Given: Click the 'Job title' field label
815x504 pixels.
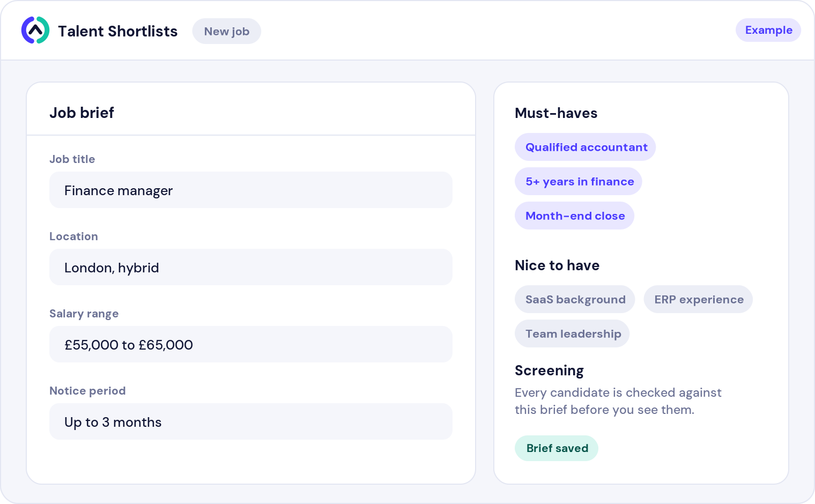Looking at the screenshot, I should coord(72,159).
